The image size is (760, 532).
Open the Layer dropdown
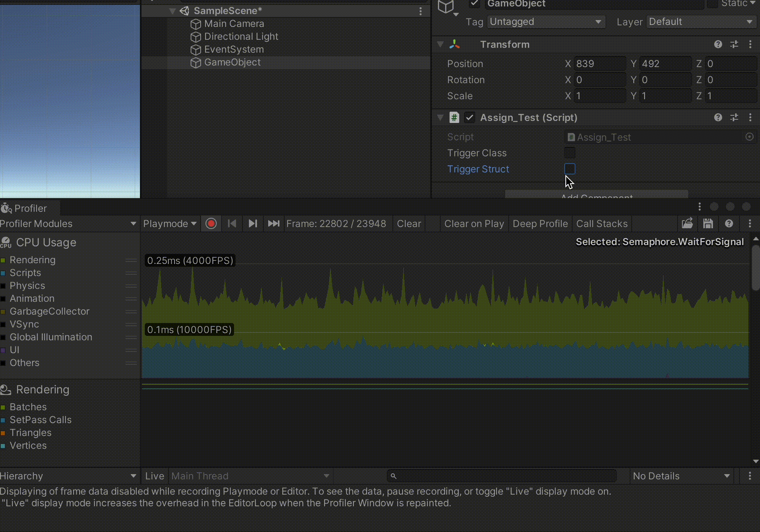(701, 22)
